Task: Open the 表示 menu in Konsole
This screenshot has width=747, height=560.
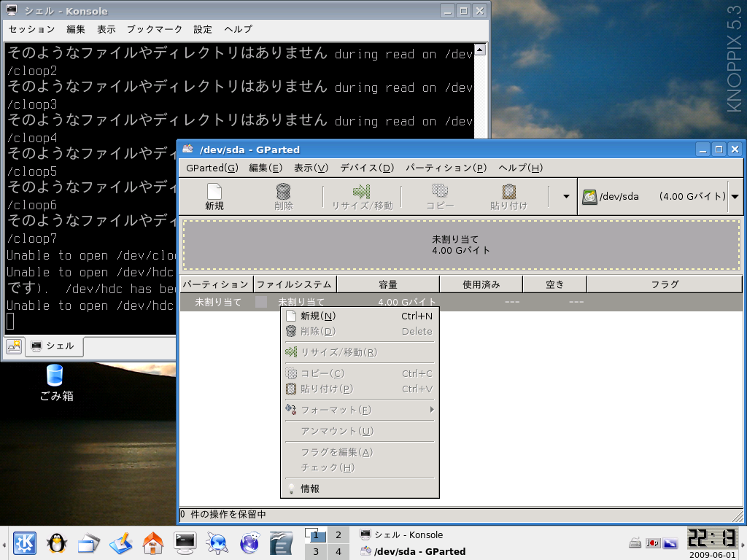Action: pyautogui.click(x=107, y=29)
